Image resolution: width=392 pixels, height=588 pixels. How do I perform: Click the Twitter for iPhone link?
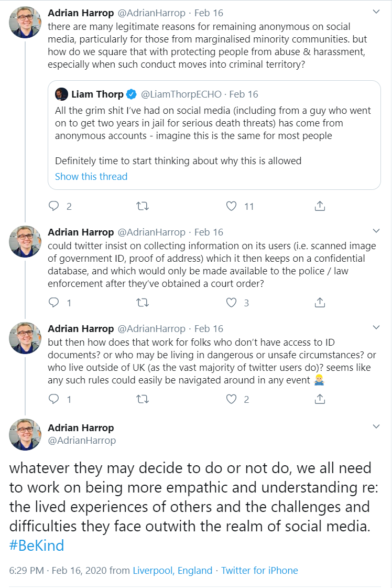click(259, 570)
